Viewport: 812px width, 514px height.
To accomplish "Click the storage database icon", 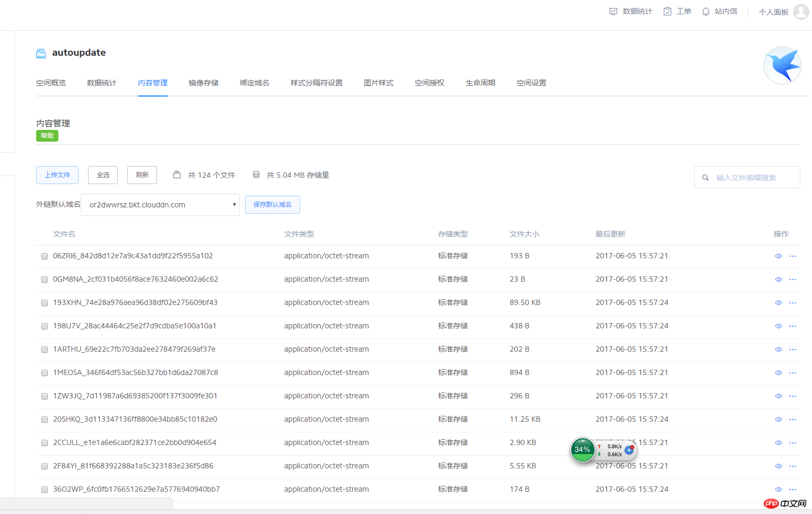I will coord(256,175).
